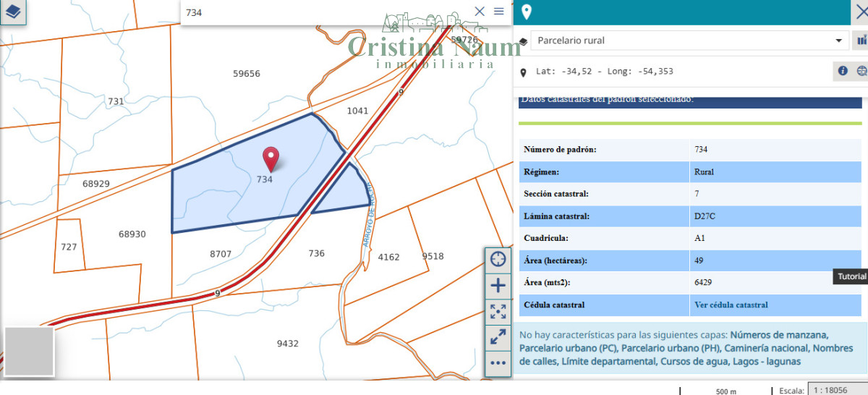Click the search field containing 734
The image size is (868, 395).
[325, 12]
